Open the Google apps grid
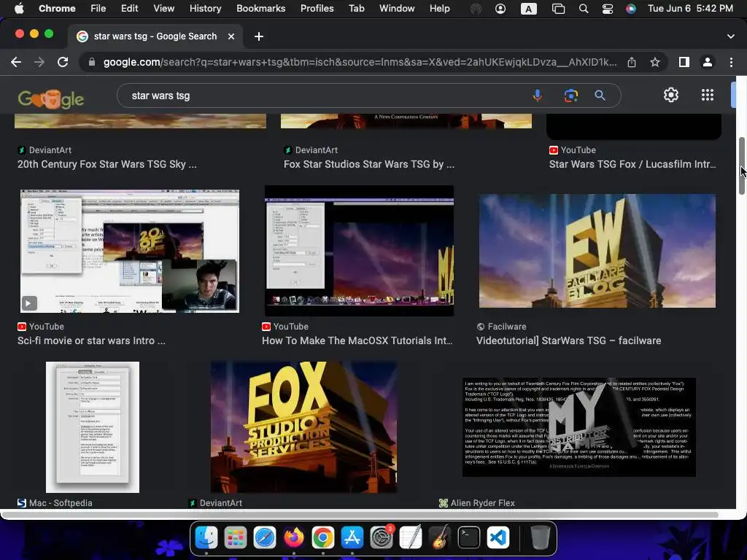 708,95
